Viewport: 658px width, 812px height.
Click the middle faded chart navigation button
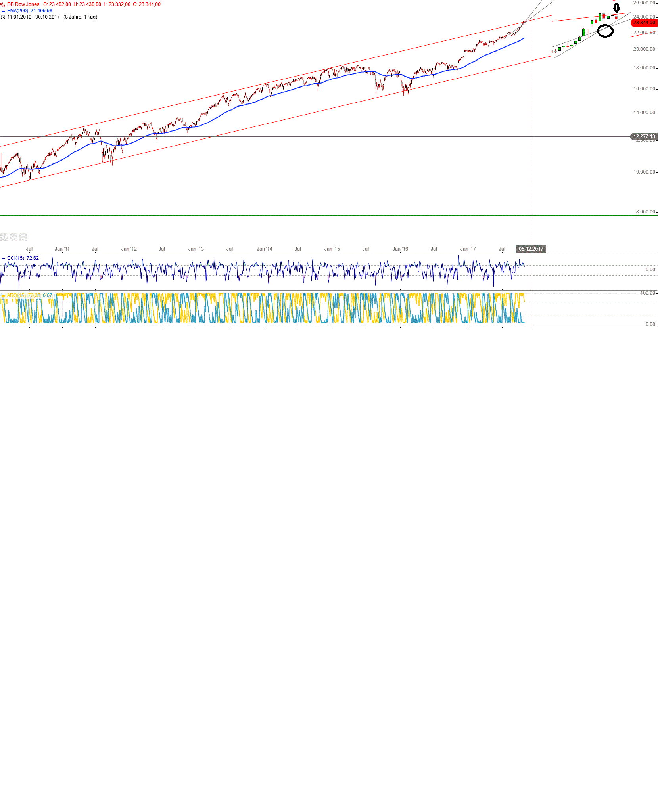coord(13,237)
